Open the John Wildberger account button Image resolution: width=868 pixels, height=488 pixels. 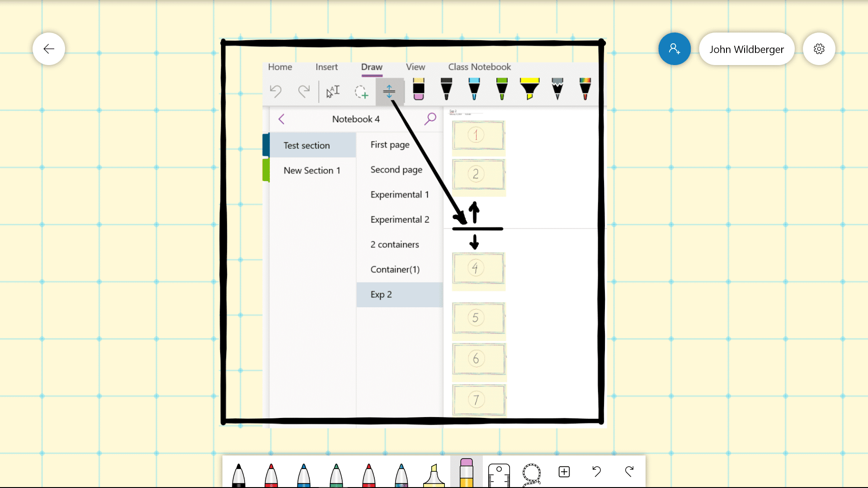pos(747,49)
